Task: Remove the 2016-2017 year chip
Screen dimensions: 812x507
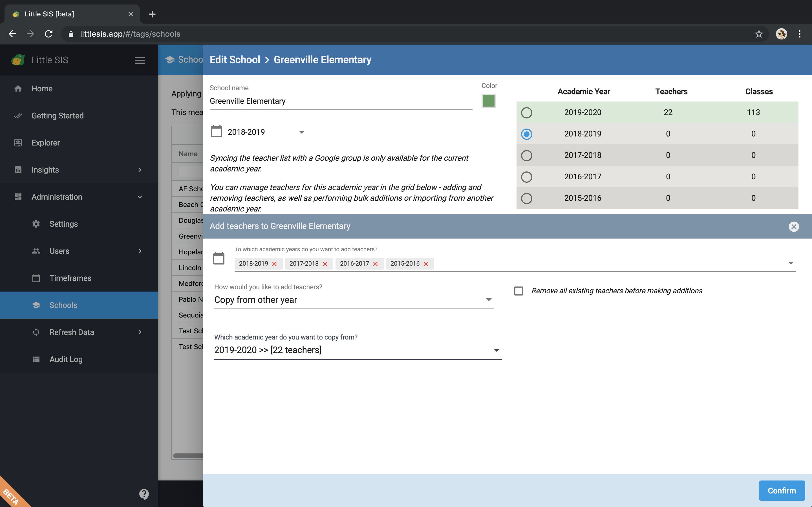Action: 375,264
